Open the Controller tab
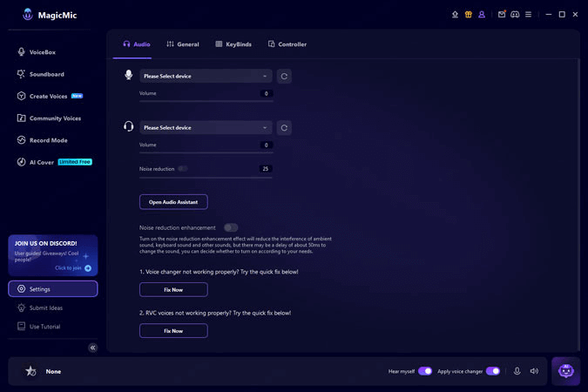Image resolution: width=588 pixels, height=392 pixels. click(287, 44)
